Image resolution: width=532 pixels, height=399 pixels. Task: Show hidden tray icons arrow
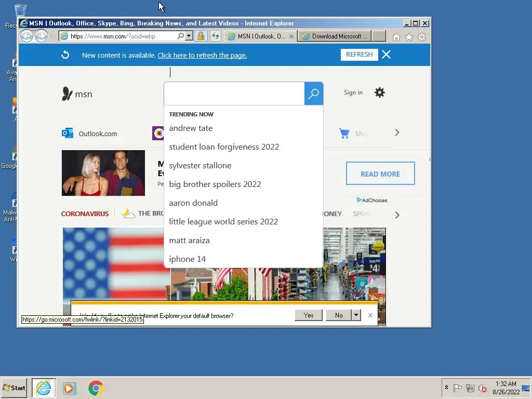pos(446,388)
